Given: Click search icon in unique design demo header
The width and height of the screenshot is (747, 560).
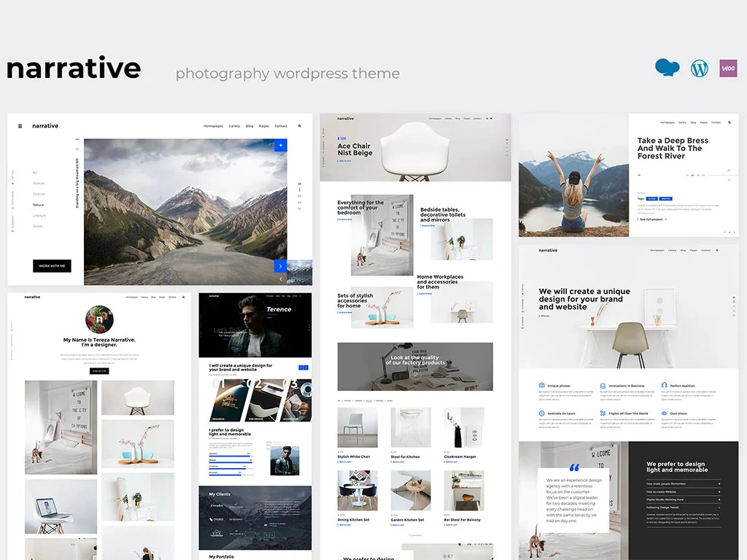Looking at the screenshot, I should (717, 250).
